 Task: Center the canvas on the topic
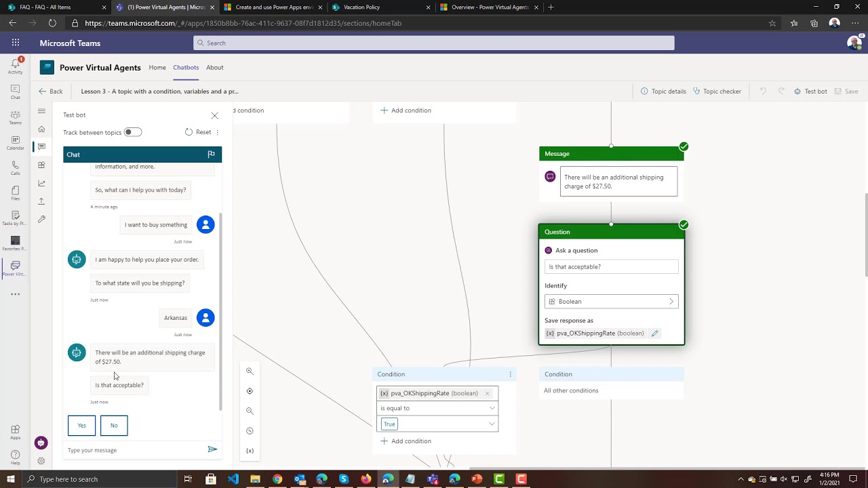(x=250, y=391)
